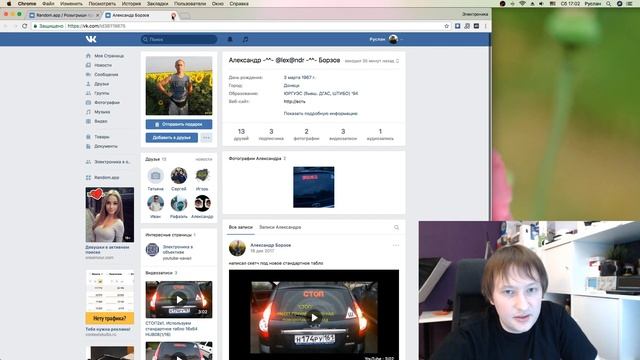Open the Закладки menu in the menu bar
640x360 pixels.
157,3
